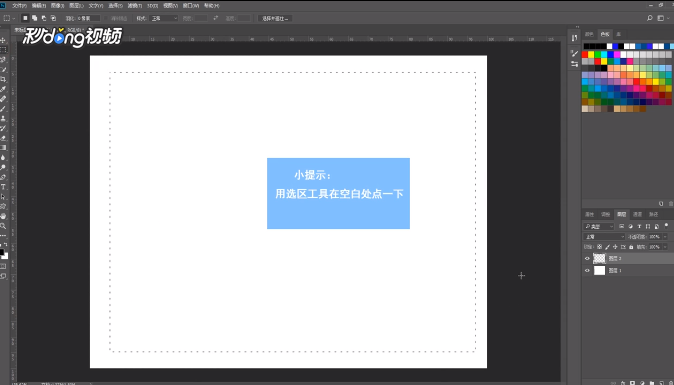The height and width of the screenshot is (385, 674).
Task: Select the Quick Selection tool
Action: coord(3,70)
